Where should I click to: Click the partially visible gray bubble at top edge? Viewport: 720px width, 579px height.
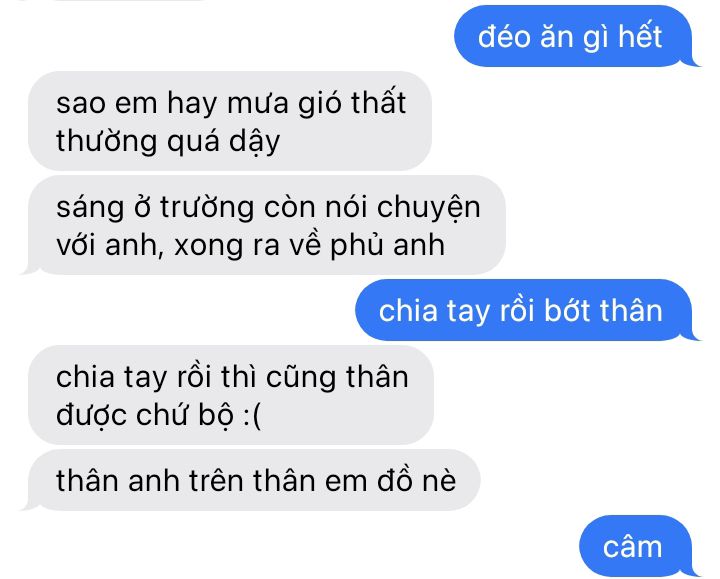(x=129, y=0)
